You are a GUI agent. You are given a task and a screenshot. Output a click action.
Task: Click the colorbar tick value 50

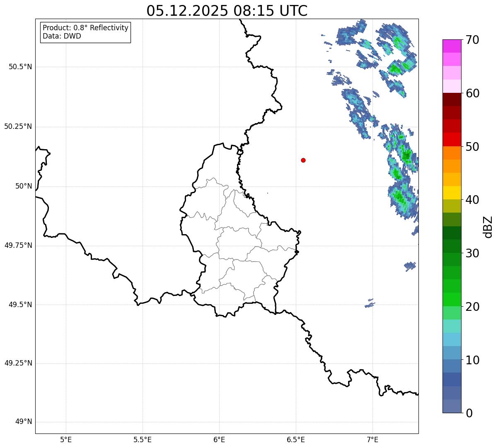click(x=472, y=147)
